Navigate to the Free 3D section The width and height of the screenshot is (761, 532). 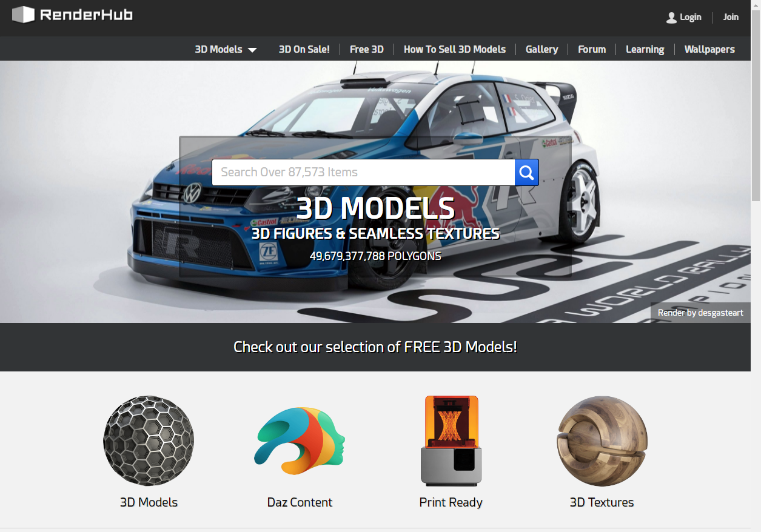tap(367, 49)
